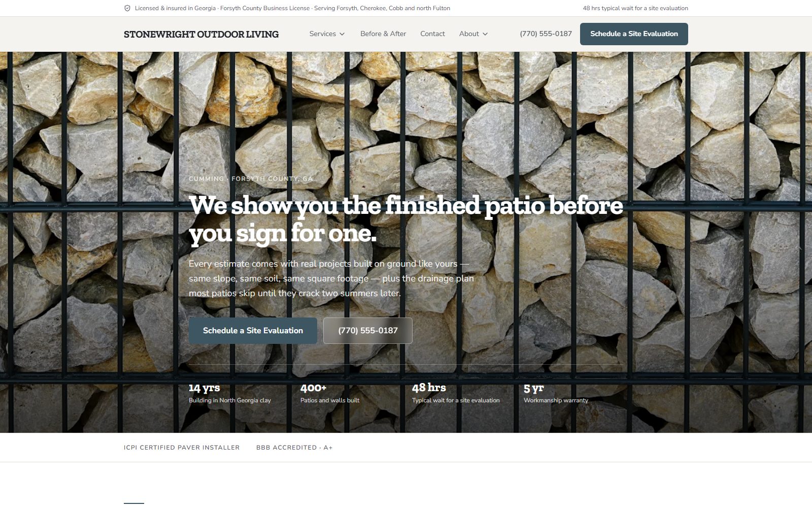812x508 pixels.
Task: Open the Before & After page
Action: (383, 34)
